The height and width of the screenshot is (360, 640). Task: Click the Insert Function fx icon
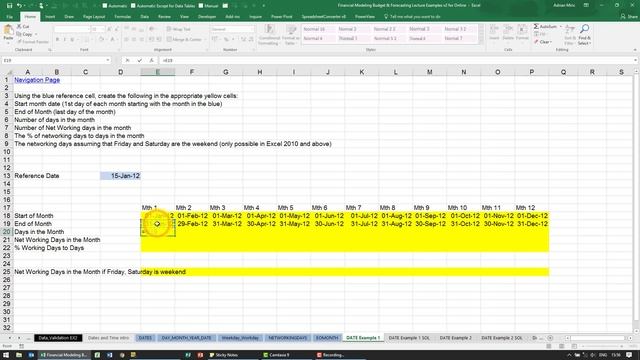click(151, 60)
